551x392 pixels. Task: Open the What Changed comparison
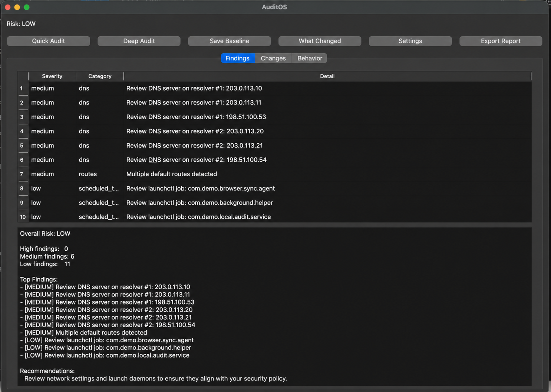(320, 41)
